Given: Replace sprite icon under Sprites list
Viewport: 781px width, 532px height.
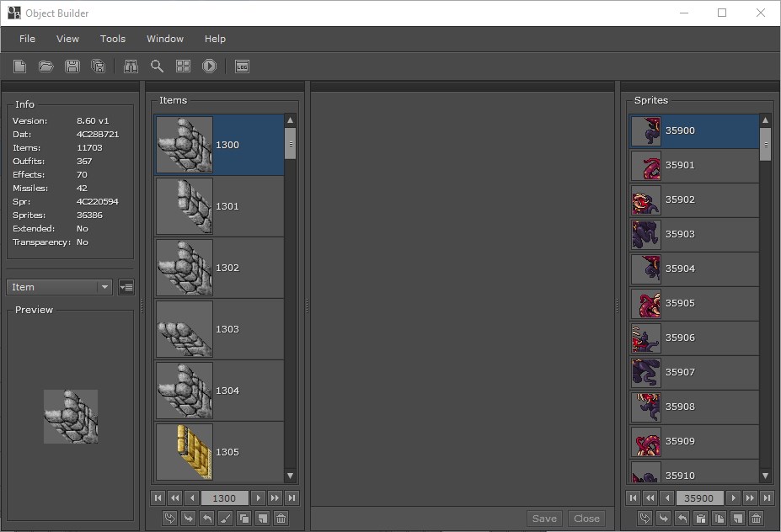Looking at the screenshot, I should point(645,519).
